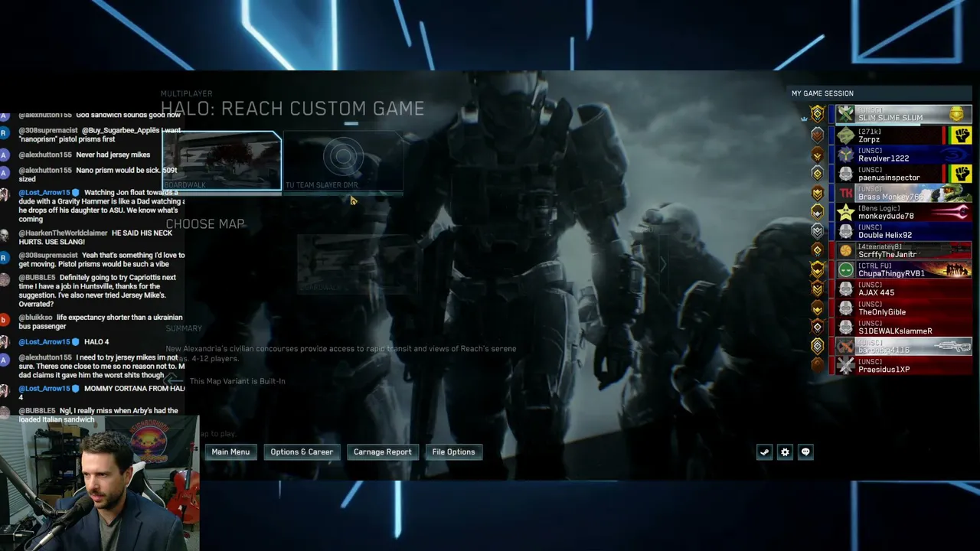980x551 pixels.
Task: Click the rank badge beside SLIM SLIME SLUM
Action: pyautogui.click(x=818, y=115)
